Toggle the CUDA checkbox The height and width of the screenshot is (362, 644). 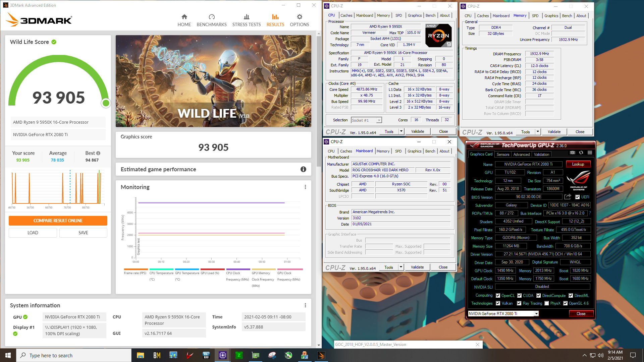(519, 296)
